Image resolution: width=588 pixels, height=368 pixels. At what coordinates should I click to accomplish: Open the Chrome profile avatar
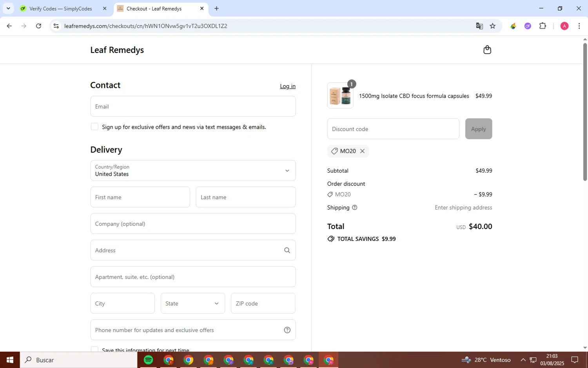(x=564, y=26)
